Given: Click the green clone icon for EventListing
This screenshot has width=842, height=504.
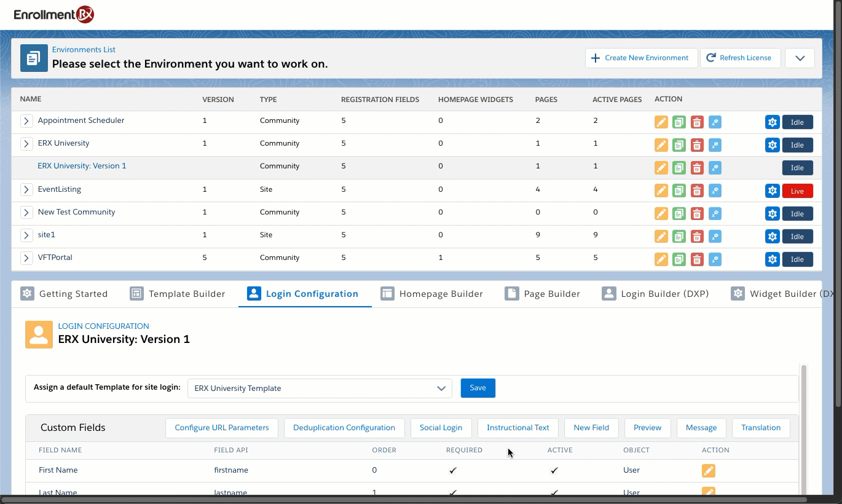Looking at the screenshot, I should pos(679,191).
